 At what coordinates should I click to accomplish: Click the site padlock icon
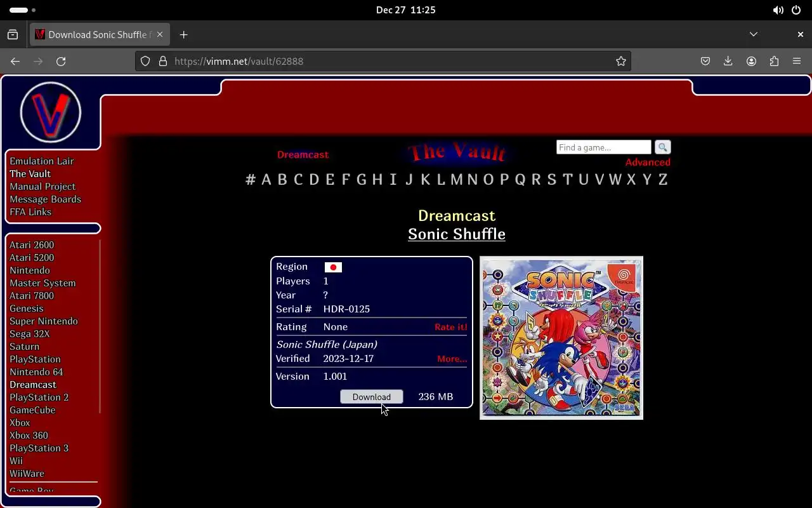tap(163, 61)
